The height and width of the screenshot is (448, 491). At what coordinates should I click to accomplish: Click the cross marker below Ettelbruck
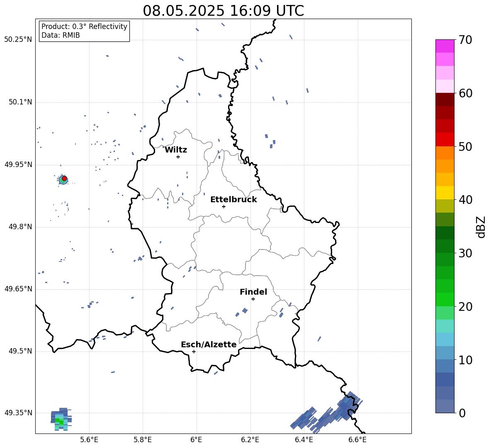click(224, 206)
